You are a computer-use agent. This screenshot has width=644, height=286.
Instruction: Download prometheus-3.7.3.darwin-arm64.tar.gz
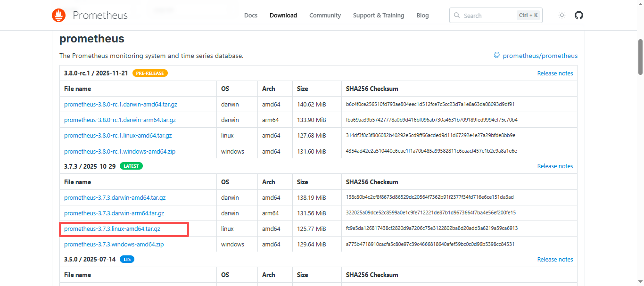pos(114,213)
